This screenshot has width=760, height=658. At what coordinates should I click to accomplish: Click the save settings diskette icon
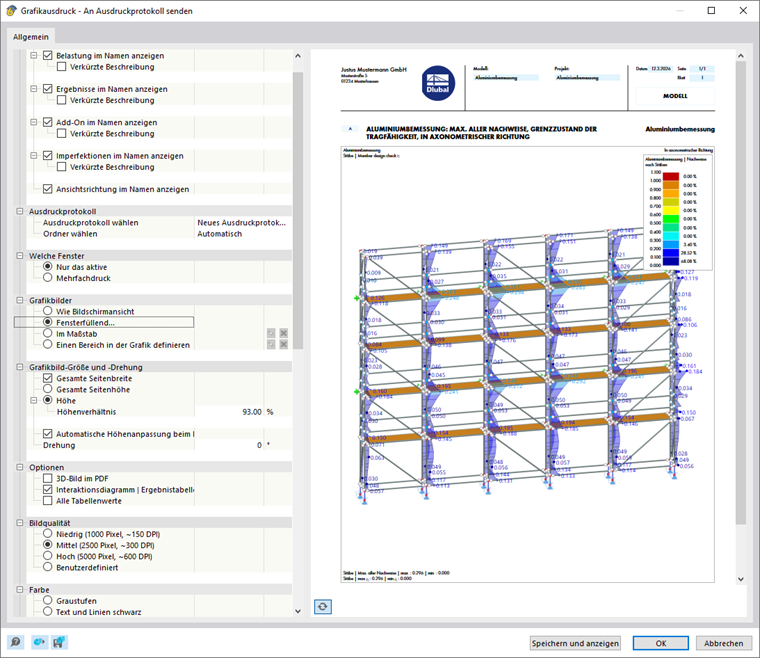tap(60, 642)
